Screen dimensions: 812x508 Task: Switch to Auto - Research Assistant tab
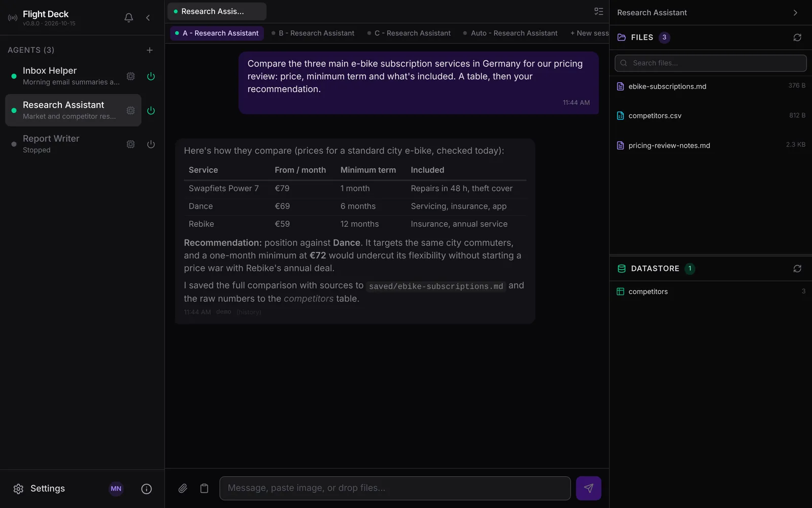click(x=510, y=33)
